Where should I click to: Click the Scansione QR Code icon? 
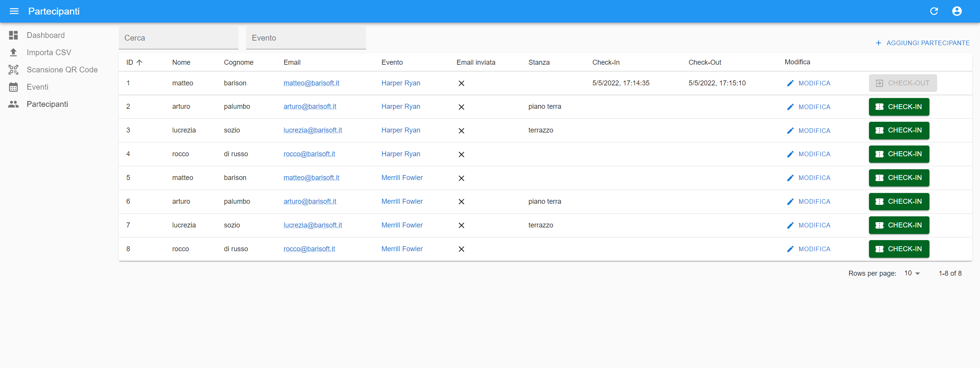click(13, 70)
